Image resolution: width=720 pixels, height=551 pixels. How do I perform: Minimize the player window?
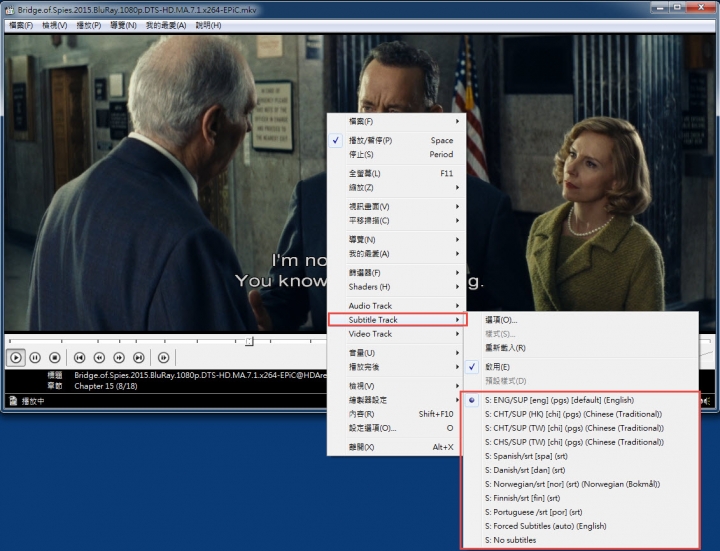(x=660, y=7)
